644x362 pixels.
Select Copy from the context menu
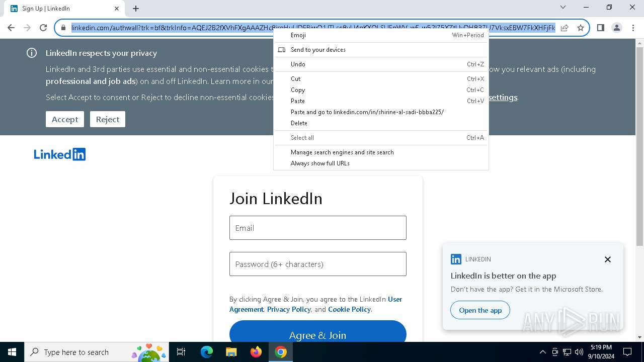tap(381, 90)
